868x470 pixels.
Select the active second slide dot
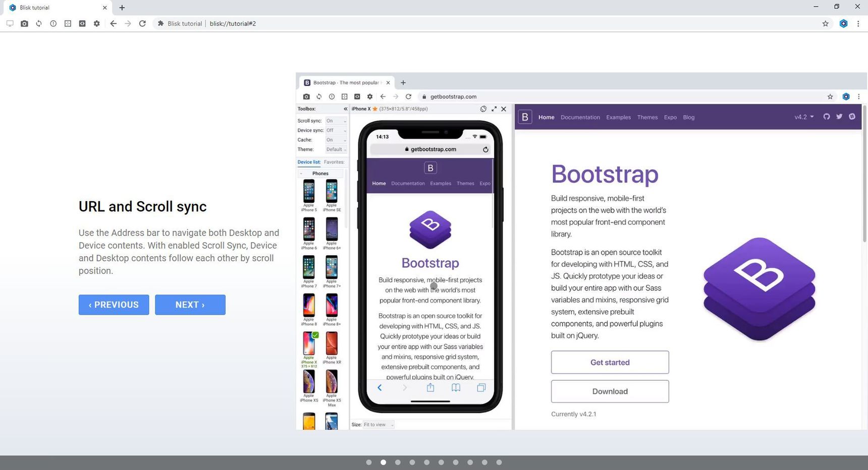pyautogui.click(x=384, y=462)
